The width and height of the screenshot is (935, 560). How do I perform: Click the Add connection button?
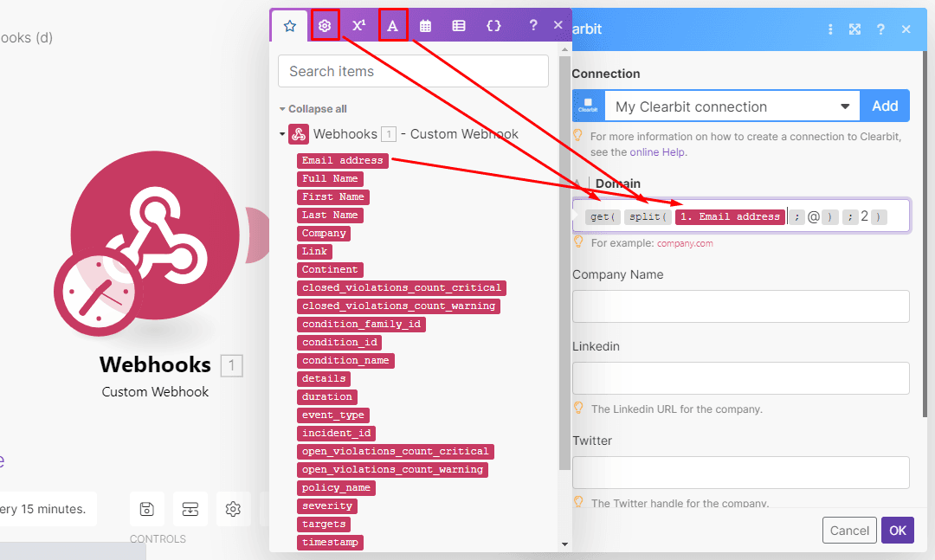[884, 106]
